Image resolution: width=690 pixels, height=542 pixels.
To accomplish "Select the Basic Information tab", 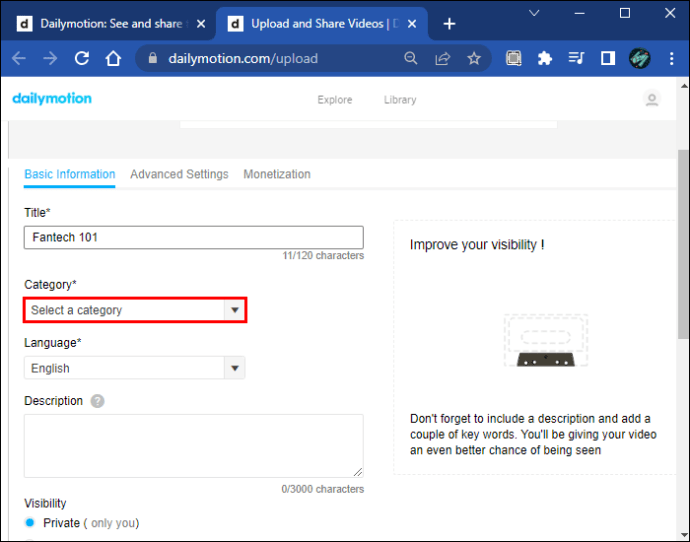I will coord(70,175).
